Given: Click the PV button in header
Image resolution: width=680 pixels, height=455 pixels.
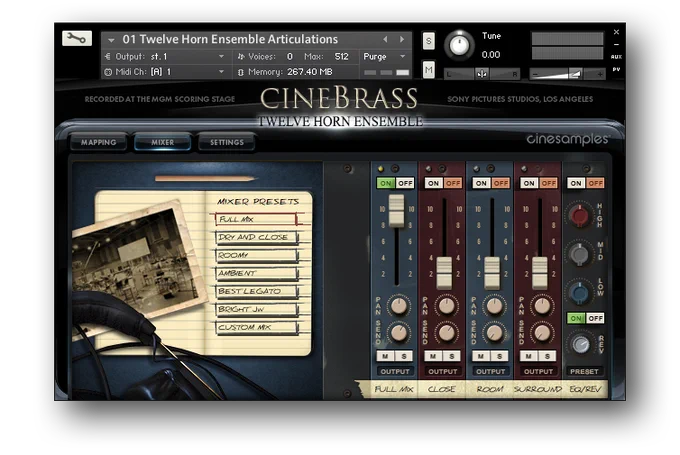Looking at the screenshot, I should (616, 69).
